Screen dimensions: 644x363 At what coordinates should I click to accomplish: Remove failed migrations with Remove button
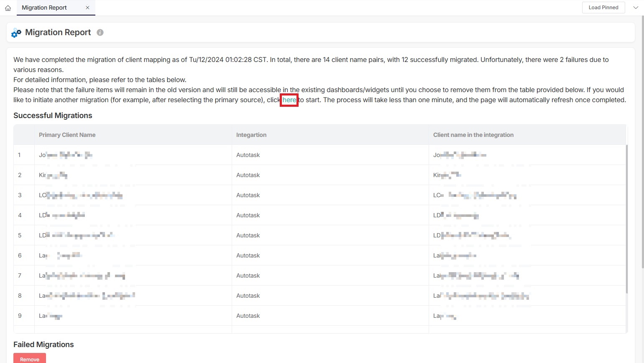click(x=30, y=359)
